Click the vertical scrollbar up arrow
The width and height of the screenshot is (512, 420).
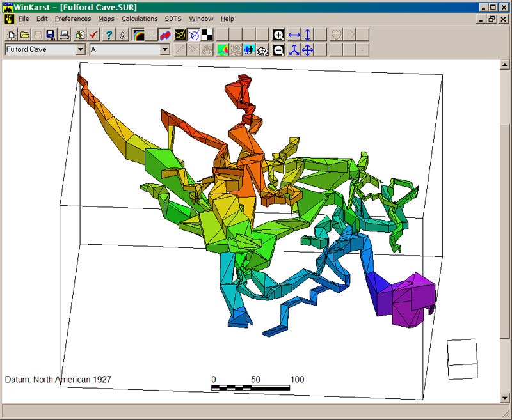point(504,65)
